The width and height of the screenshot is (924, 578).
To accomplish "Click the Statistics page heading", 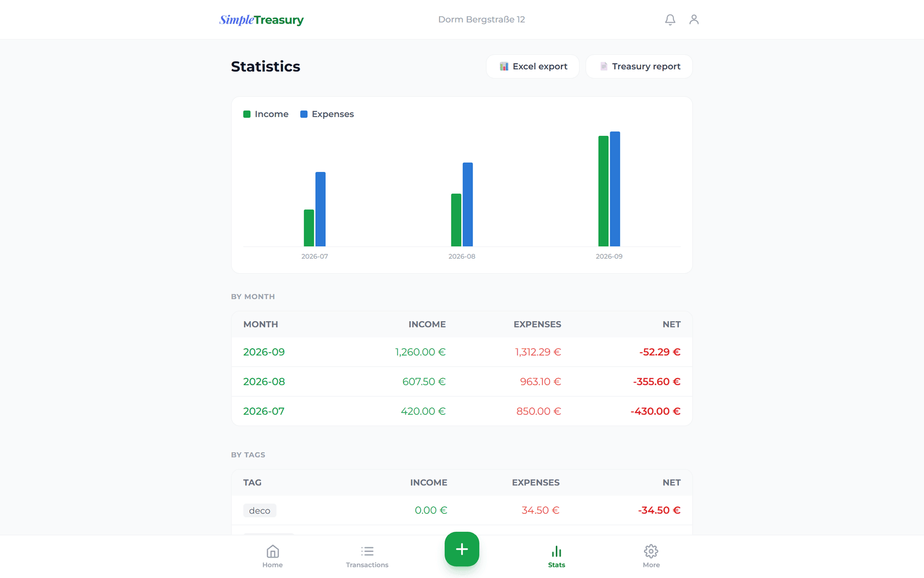I will point(266,66).
